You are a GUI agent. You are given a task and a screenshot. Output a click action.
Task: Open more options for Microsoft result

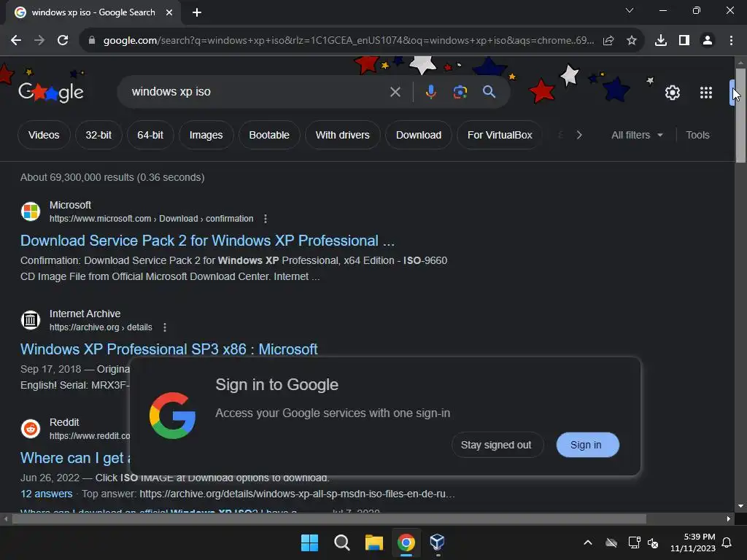pos(266,219)
